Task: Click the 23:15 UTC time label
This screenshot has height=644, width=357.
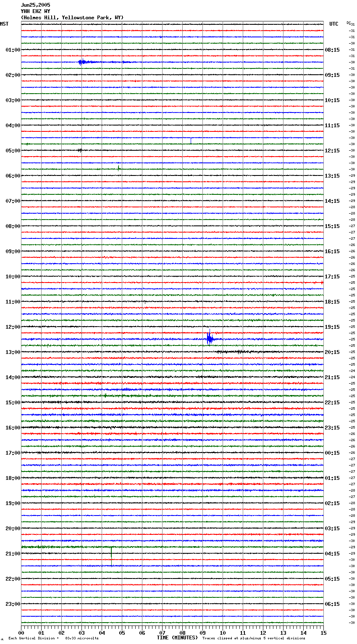Action: click(x=332, y=428)
